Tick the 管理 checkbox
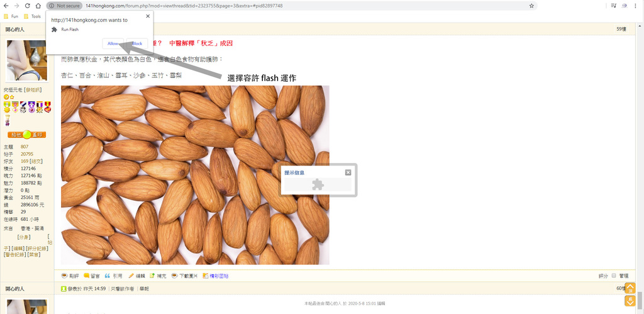This screenshot has width=644, height=314. point(614,276)
